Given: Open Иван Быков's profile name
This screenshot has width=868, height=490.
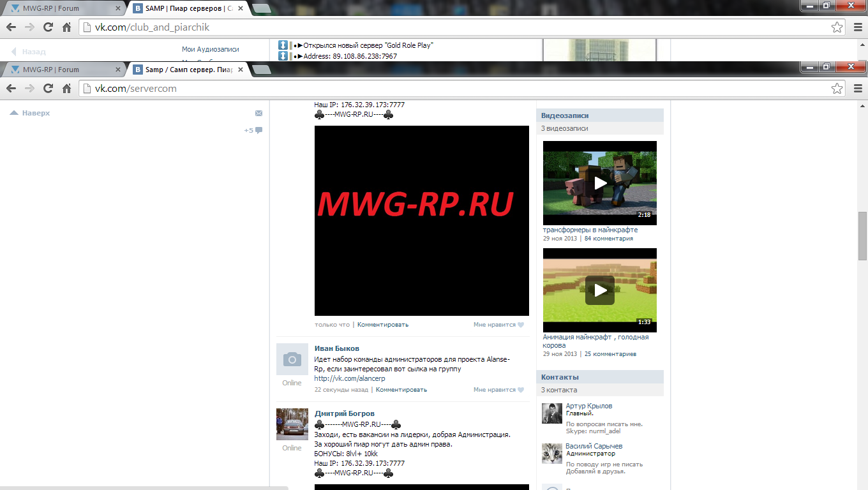Looking at the screenshot, I should pos(337,348).
